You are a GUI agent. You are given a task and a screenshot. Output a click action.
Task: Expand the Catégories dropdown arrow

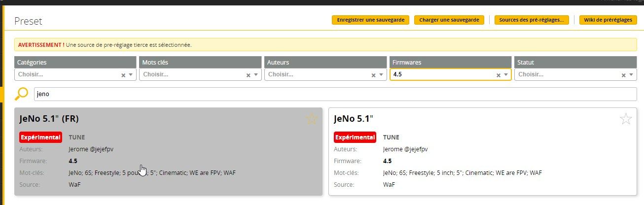(x=131, y=75)
